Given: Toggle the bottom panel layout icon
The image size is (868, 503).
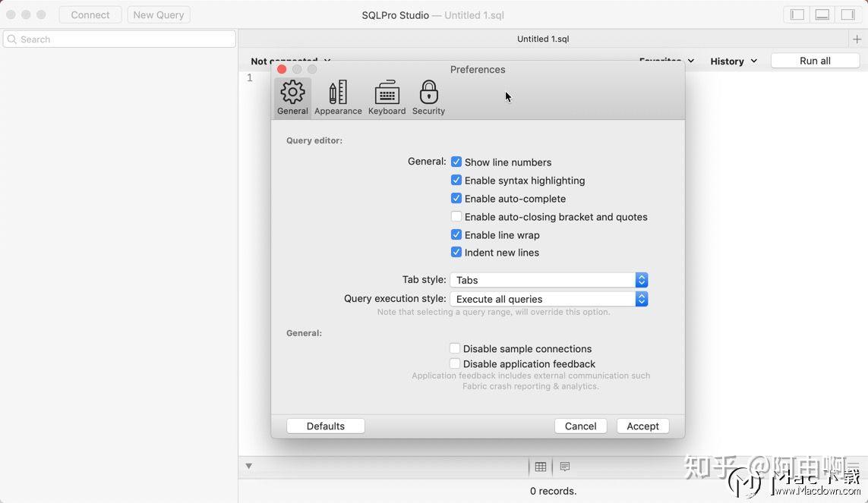Looking at the screenshot, I should pyautogui.click(x=822, y=14).
